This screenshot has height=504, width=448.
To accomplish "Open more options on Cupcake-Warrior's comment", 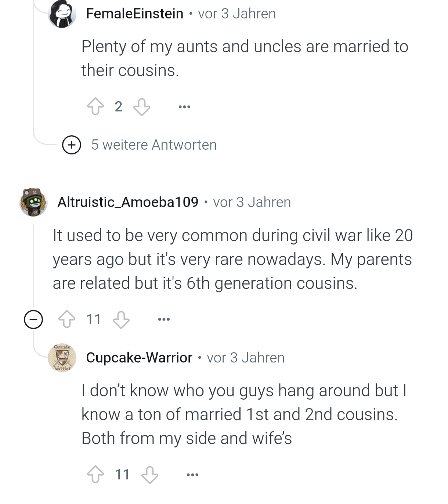I will tap(192, 475).
